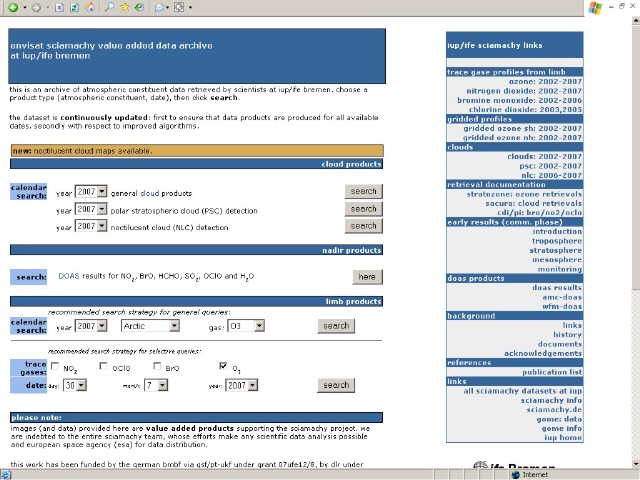
Task: Open the publication list link
Action: pos(552,372)
